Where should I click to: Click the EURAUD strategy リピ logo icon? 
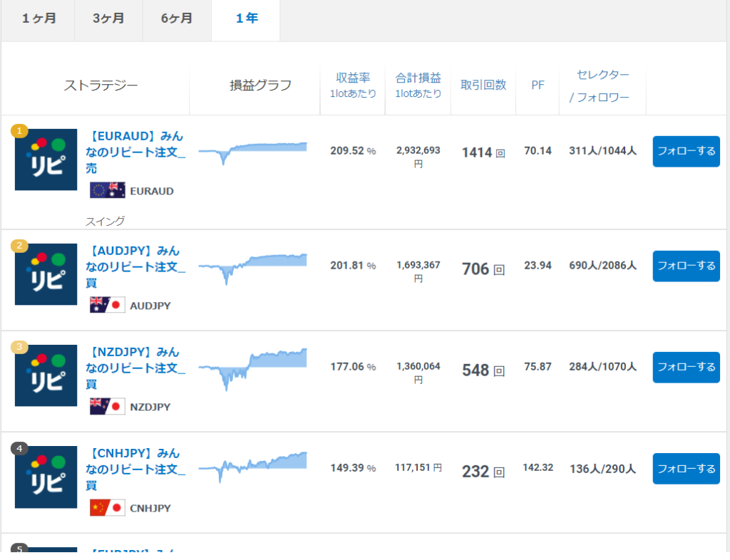pyautogui.click(x=46, y=160)
